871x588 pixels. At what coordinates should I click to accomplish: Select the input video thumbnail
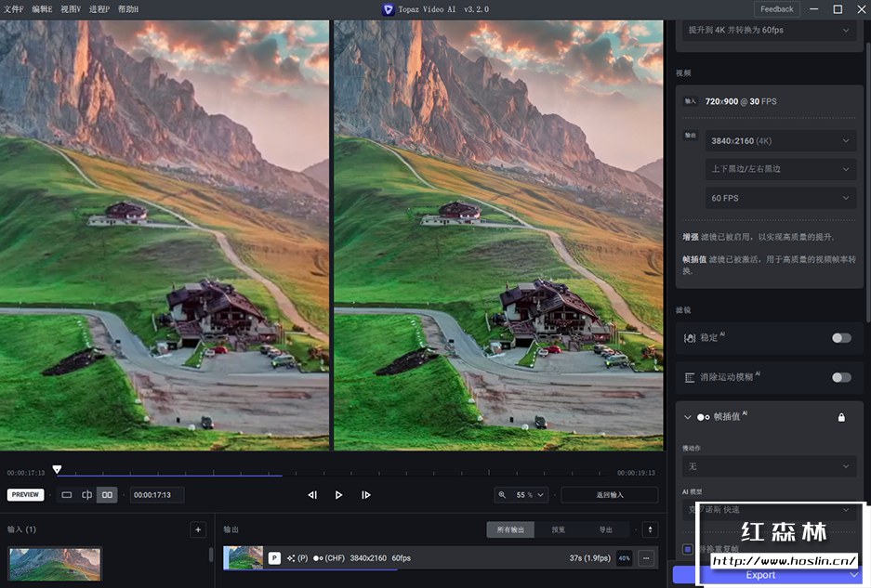tap(53, 564)
